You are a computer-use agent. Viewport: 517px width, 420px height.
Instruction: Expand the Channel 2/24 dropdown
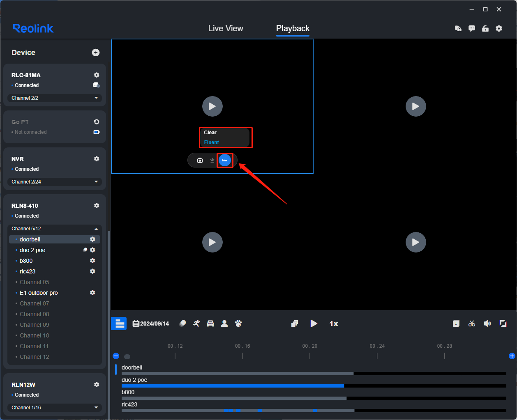coord(55,182)
